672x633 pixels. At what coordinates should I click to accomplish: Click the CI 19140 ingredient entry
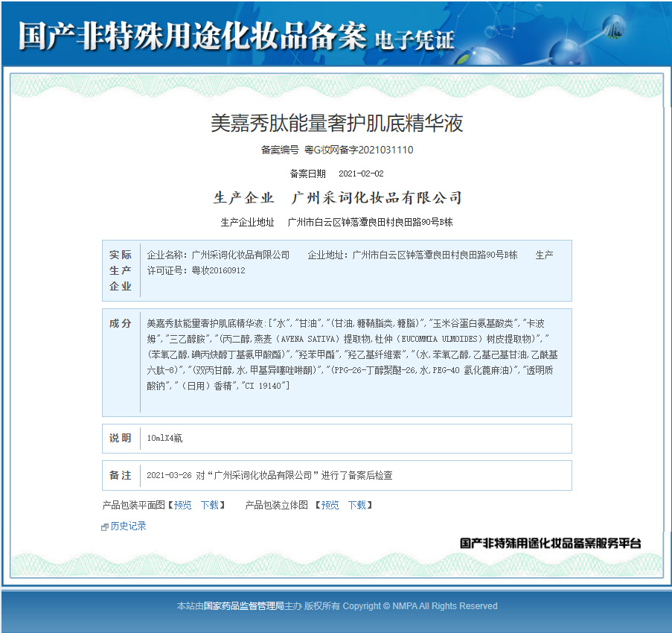coord(263,386)
